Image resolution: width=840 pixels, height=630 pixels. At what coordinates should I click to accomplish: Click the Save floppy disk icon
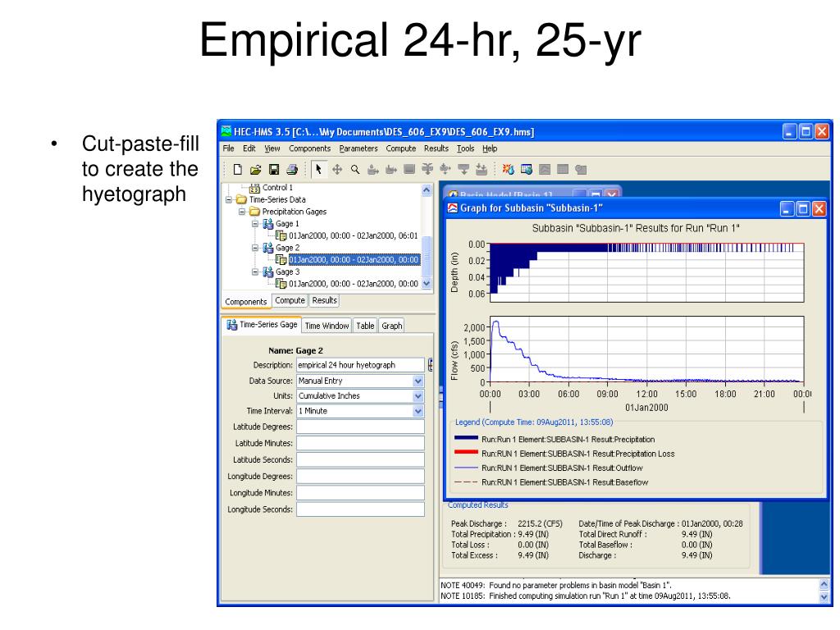pos(274,170)
